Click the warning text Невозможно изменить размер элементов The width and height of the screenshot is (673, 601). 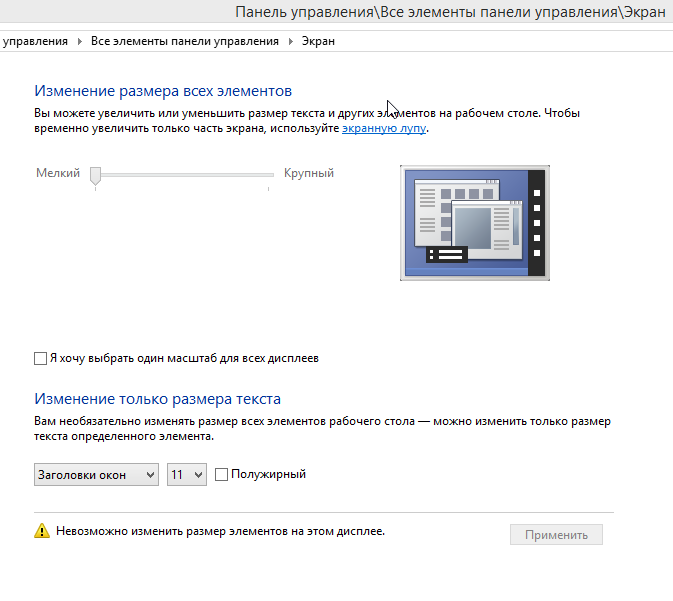point(221,531)
